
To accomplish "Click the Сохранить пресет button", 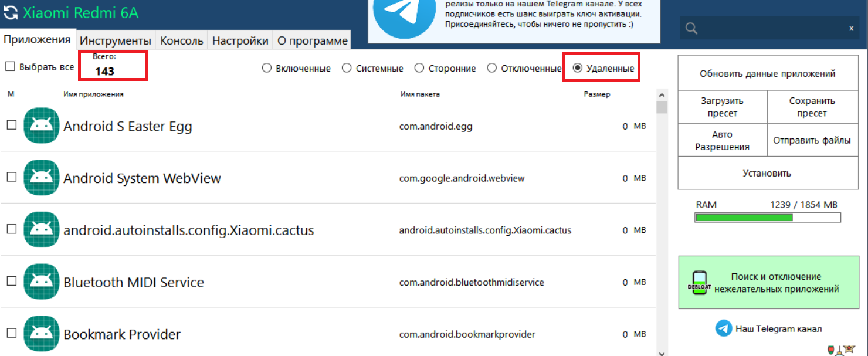I will pos(812,107).
